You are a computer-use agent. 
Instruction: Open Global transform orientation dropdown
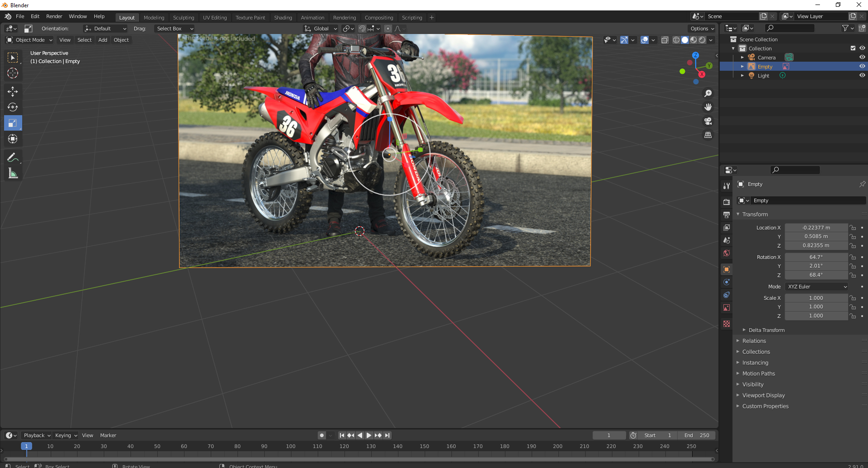point(320,29)
